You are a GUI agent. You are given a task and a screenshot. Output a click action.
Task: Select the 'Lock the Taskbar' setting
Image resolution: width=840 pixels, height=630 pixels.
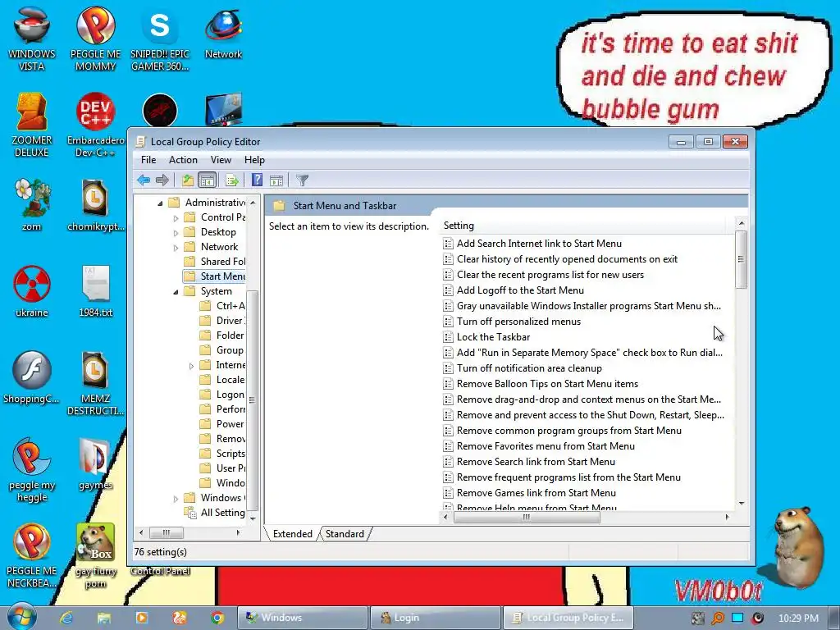(493, 337)
